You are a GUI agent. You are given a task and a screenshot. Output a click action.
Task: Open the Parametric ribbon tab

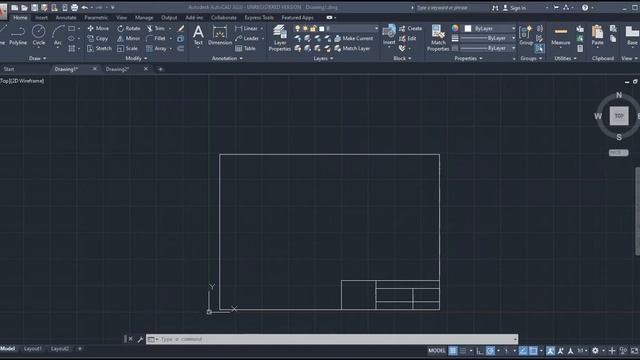(x=96, y=18)
